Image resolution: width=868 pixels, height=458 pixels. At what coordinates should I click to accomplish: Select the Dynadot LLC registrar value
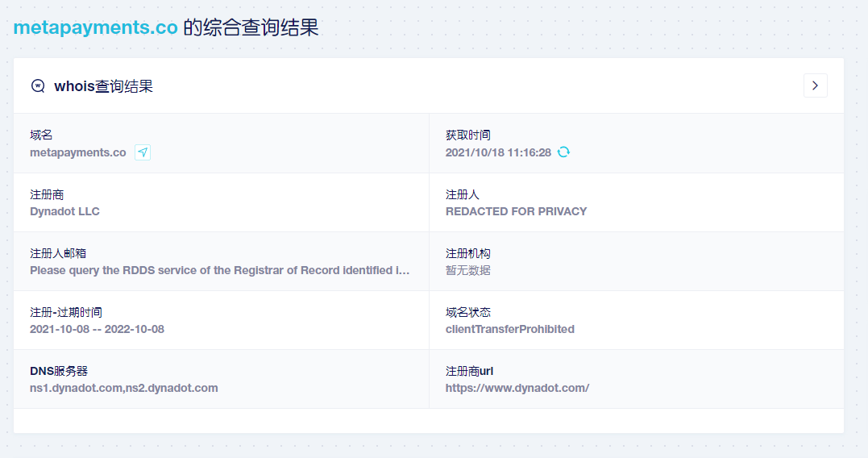[x=64, y=211]
